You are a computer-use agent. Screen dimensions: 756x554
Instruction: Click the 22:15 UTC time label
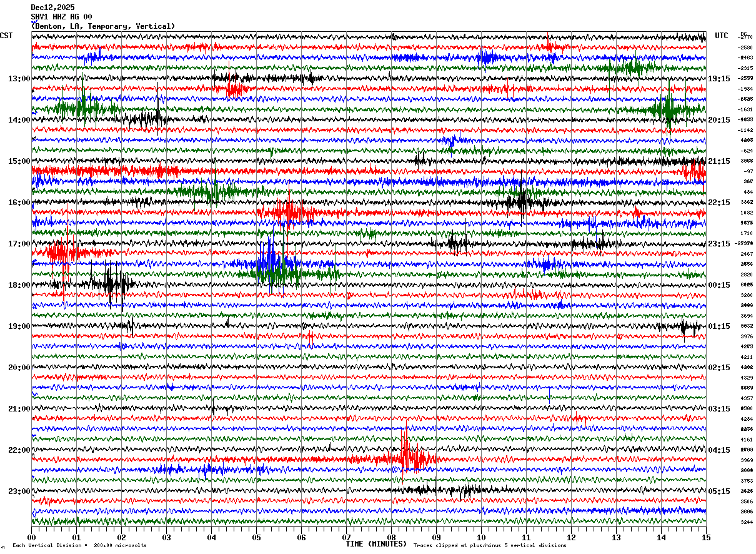[x=719, y=203]
